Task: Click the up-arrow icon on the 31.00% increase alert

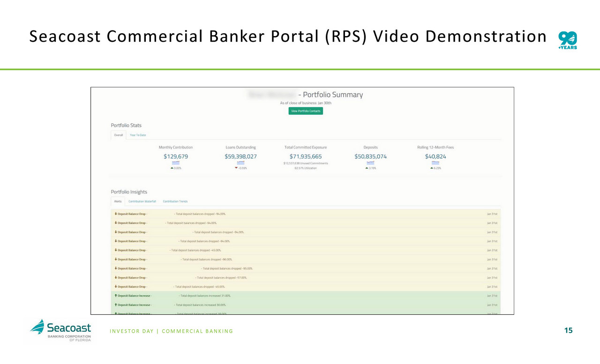Action: [x=115, y=296]
